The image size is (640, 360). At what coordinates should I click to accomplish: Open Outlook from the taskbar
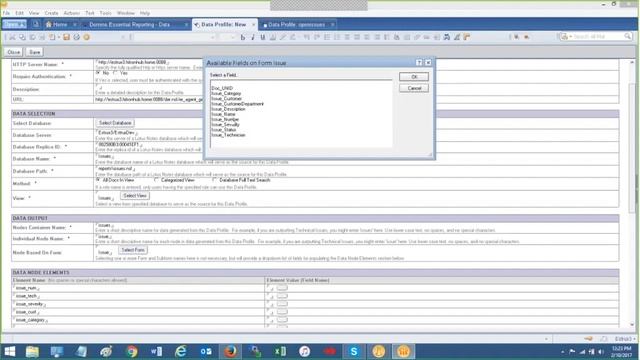206,351
